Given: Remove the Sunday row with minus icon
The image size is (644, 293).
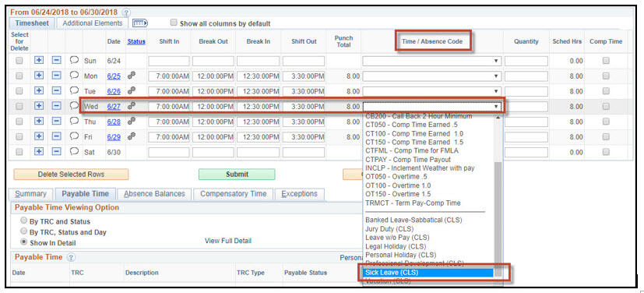Looking at the screenshot, I should click(57, 61).
